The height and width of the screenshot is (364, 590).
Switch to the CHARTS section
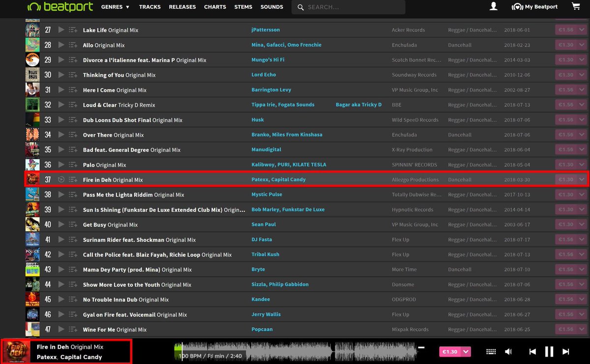click(x=215, y=7)
